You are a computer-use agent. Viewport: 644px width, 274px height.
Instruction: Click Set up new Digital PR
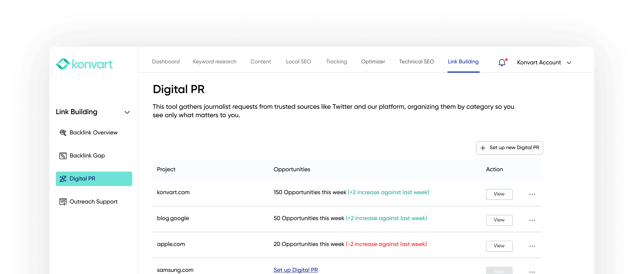509,148
